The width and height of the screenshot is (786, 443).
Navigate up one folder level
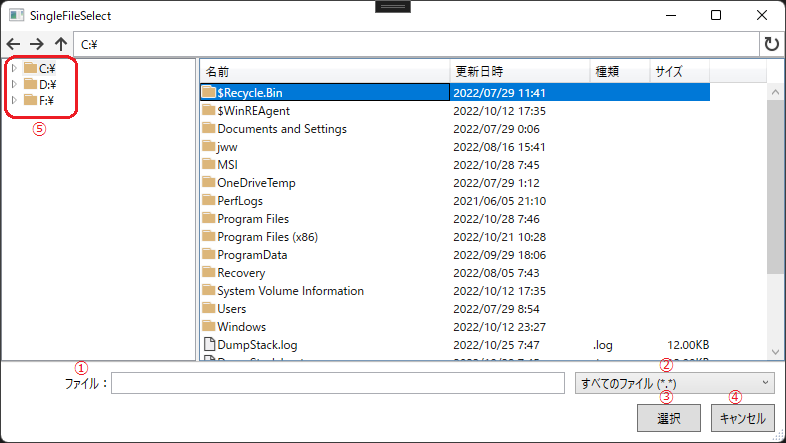[61, 44]
